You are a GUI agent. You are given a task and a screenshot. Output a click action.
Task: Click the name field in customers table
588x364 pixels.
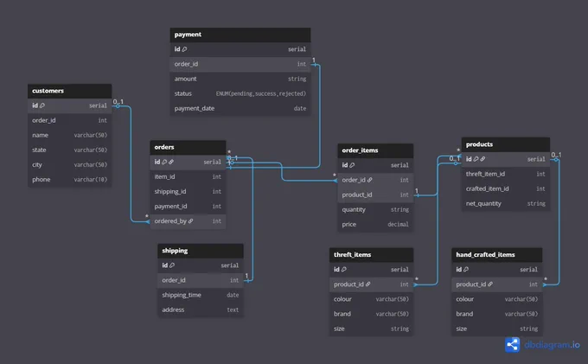[x=69, y=135]
